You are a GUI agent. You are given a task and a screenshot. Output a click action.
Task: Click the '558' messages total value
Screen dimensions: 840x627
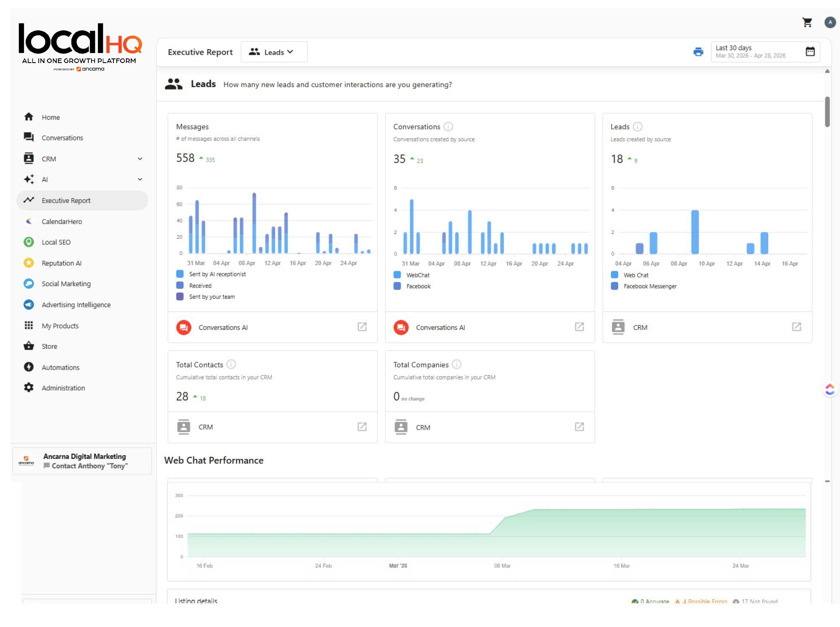point(185,158)
